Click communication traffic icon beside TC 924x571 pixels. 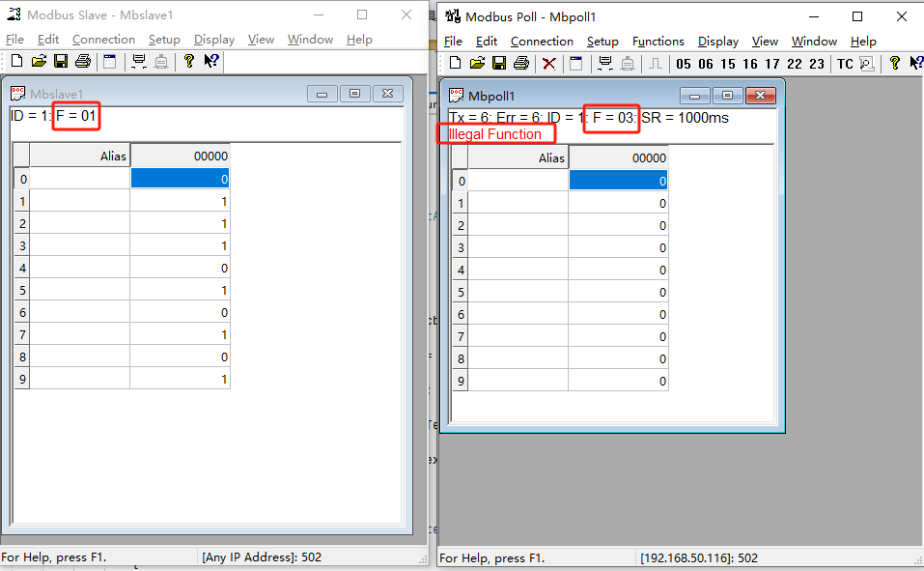click(867, 63)
